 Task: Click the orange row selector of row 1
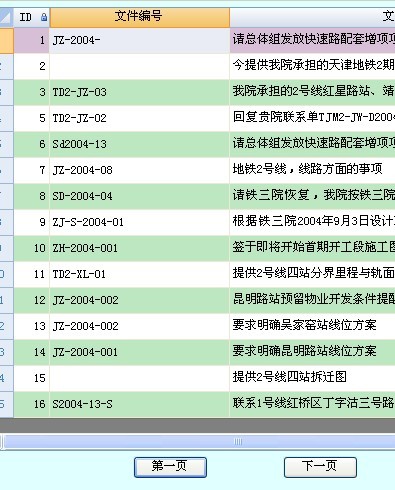pyautogui.click(x=6, y=41)
